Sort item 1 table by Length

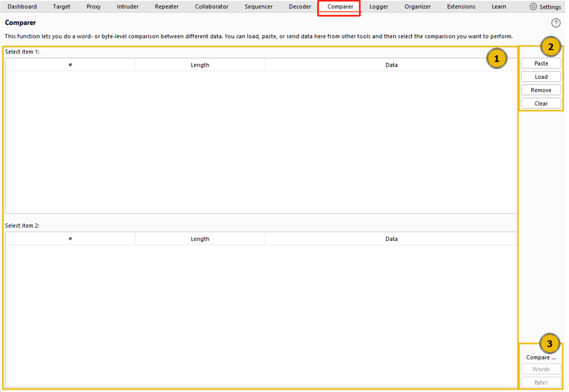click(x=200, y=65)
